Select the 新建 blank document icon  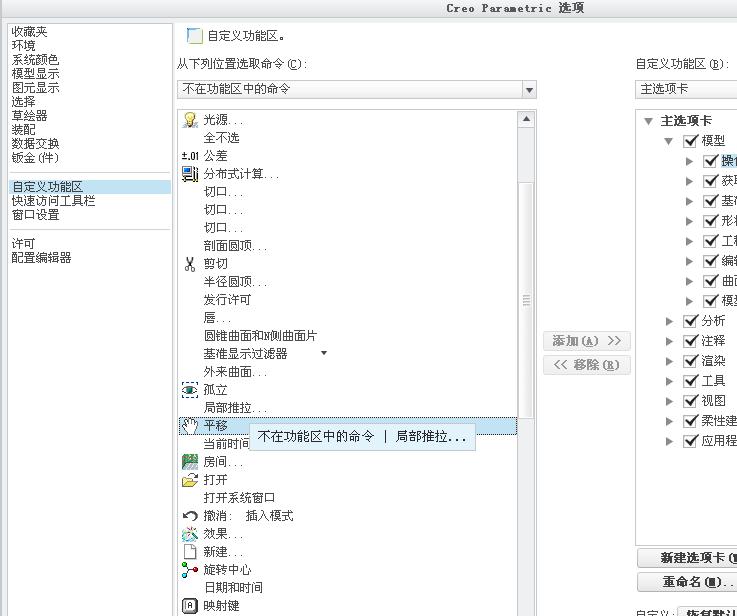coord(190,552)
